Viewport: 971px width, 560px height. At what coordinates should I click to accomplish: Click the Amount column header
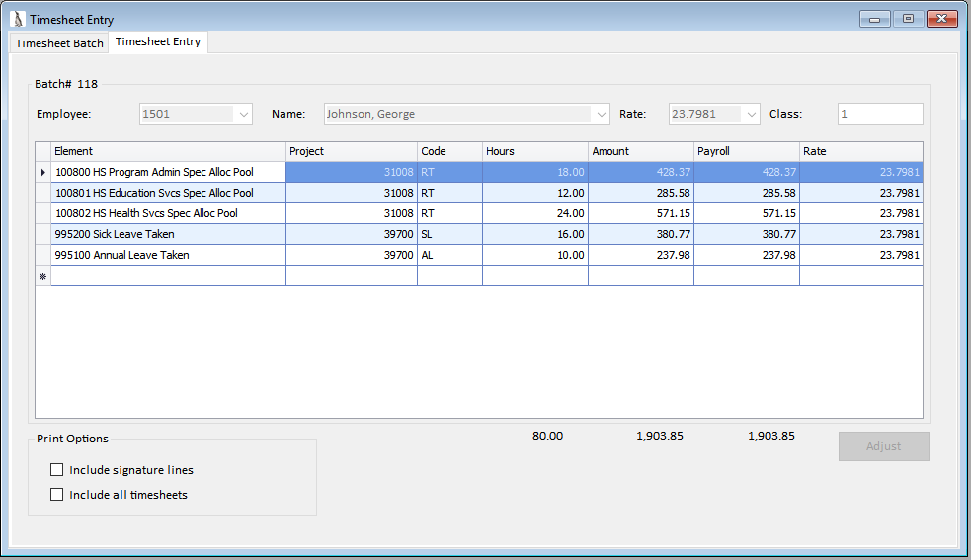pyautogui.click(x=641, y=152)
